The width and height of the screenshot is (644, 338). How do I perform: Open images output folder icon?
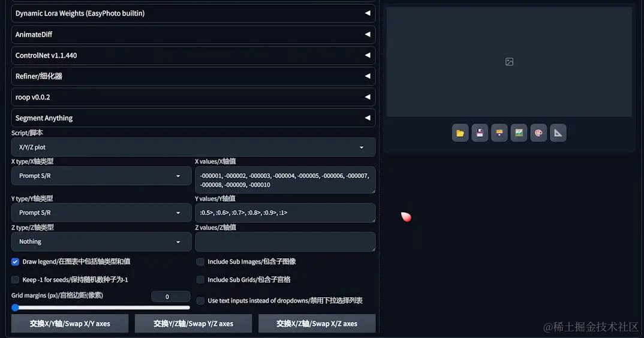460,133
